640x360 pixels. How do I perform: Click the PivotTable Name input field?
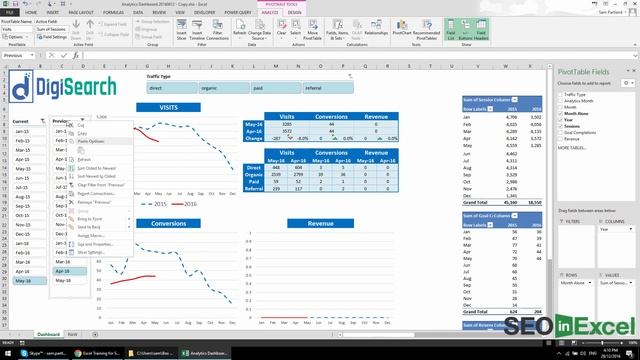pyautogui.click(x=16, y=29)
